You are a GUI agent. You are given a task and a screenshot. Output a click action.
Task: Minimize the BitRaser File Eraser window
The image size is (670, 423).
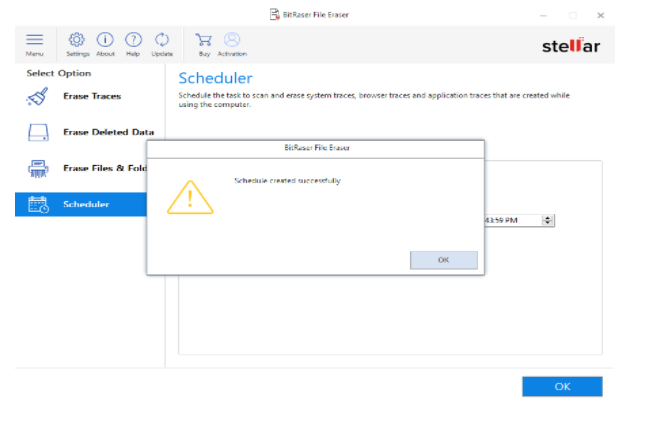(x=543, y=15)
